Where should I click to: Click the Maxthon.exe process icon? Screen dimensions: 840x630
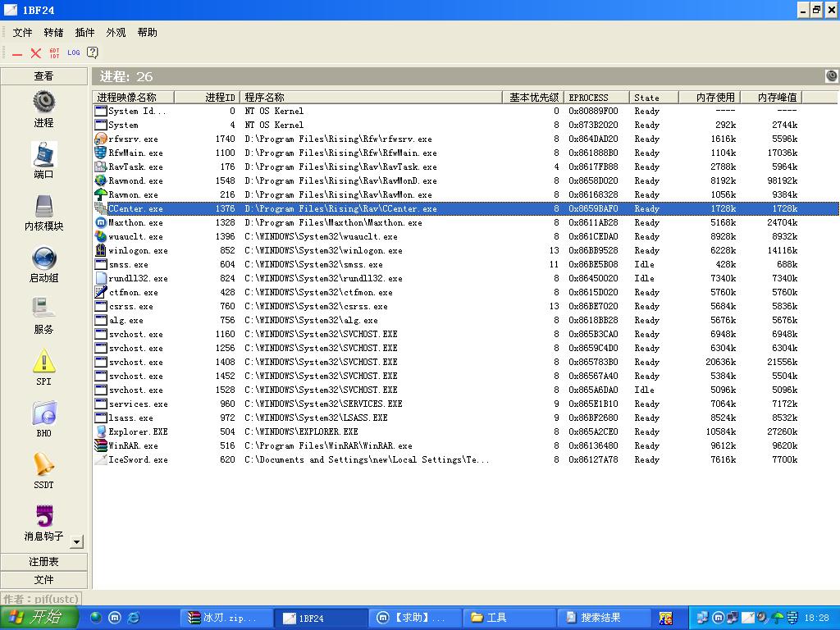click(100, 222)
